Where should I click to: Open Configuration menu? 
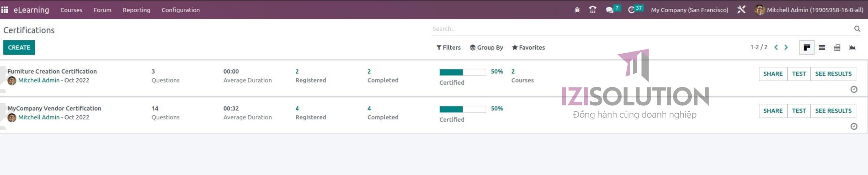(181, 10)
